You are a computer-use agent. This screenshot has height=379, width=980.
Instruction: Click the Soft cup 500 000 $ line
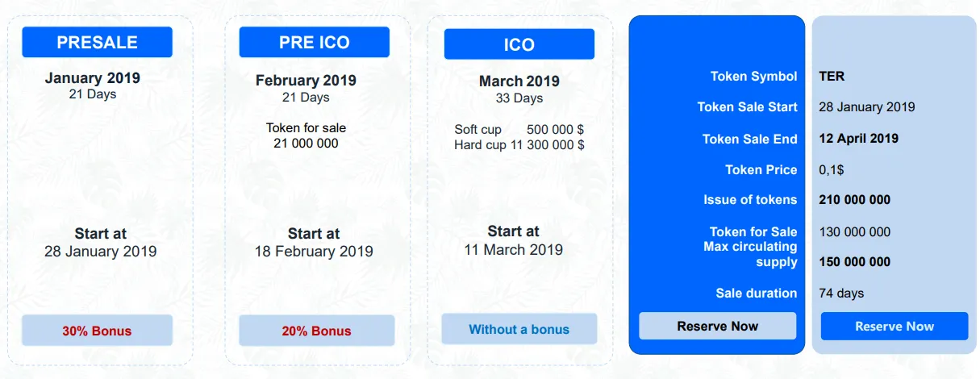tap(519, 130)
